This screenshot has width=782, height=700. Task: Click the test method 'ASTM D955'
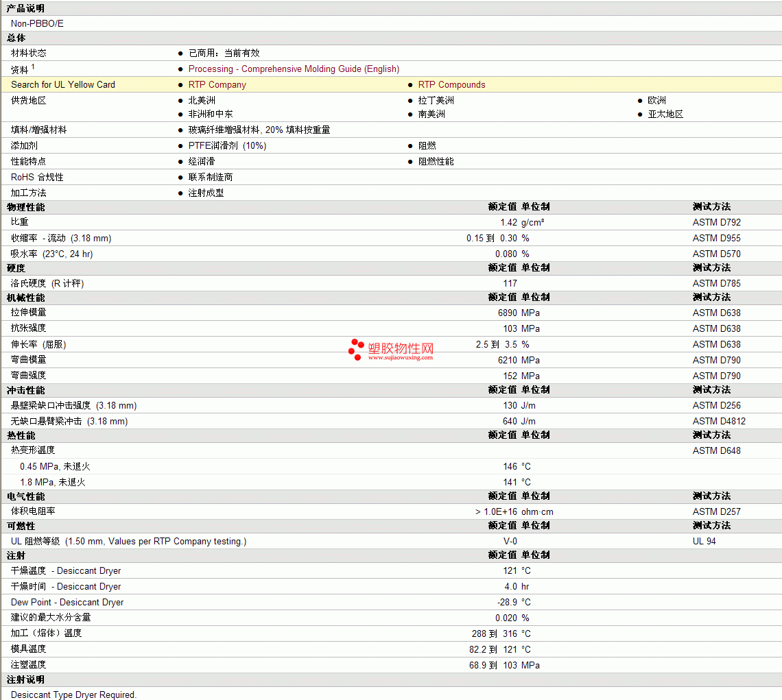tap(717, 239)
